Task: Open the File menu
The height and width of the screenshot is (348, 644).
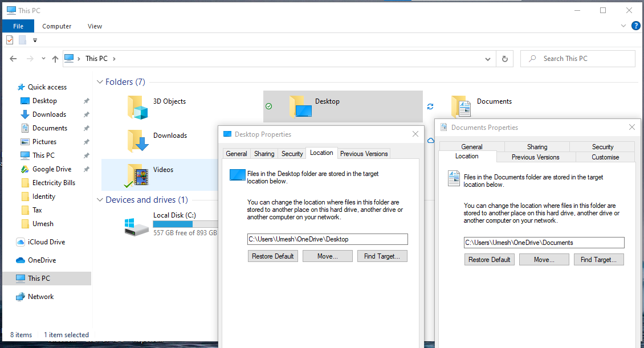Action: point(18,26)
